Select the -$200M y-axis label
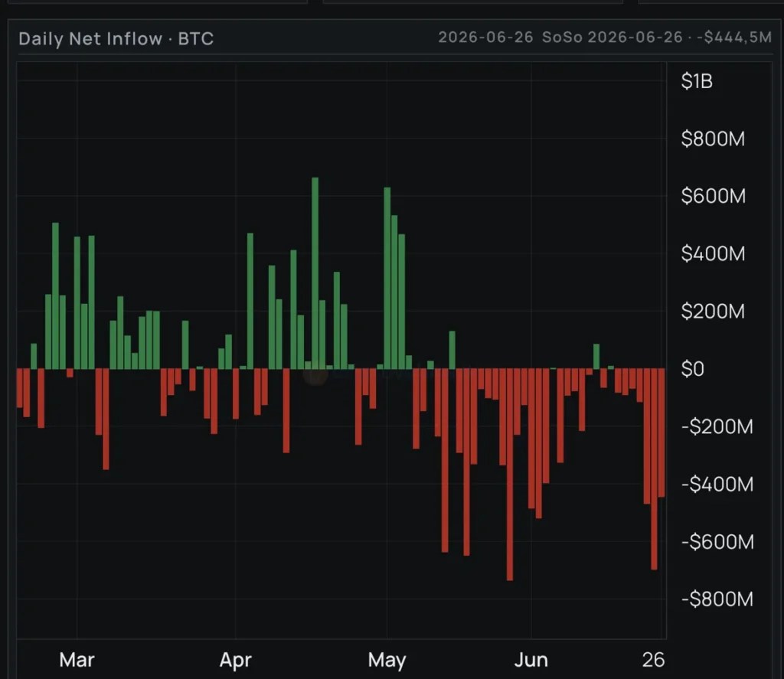 (x=717, y=426)
